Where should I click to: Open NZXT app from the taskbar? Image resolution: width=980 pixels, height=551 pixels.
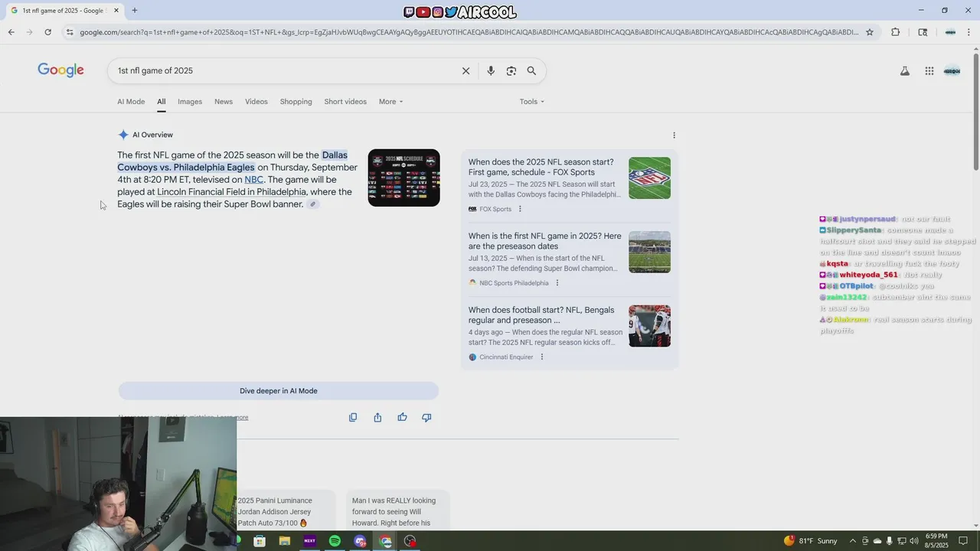coord(309,541)
